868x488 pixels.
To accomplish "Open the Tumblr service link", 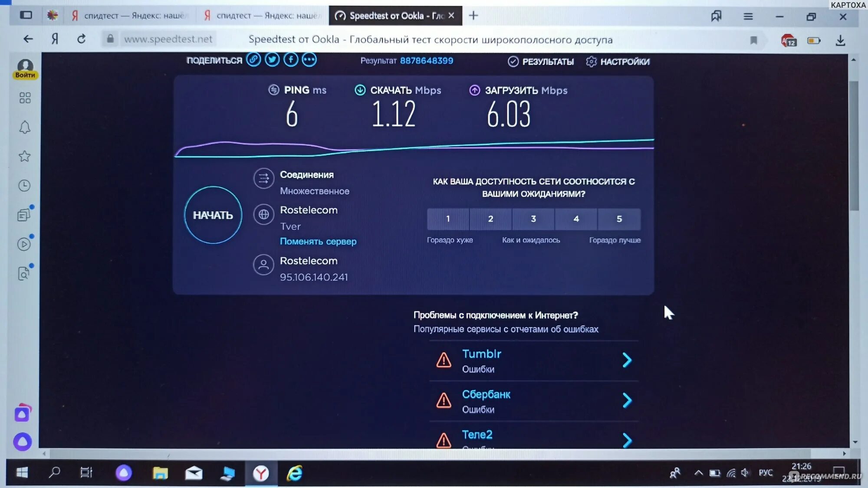I will click(482, 354).
